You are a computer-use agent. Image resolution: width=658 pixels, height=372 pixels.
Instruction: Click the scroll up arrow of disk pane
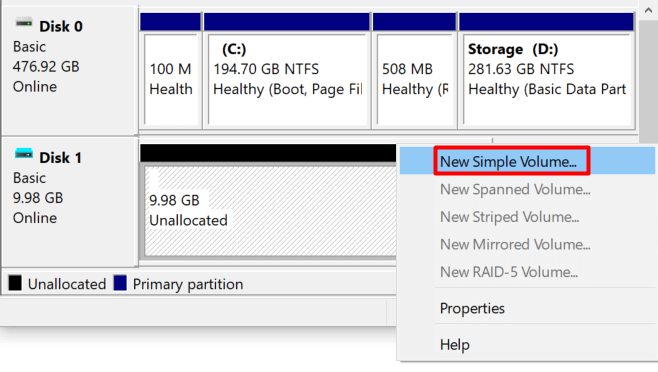[x=648, y=10]
